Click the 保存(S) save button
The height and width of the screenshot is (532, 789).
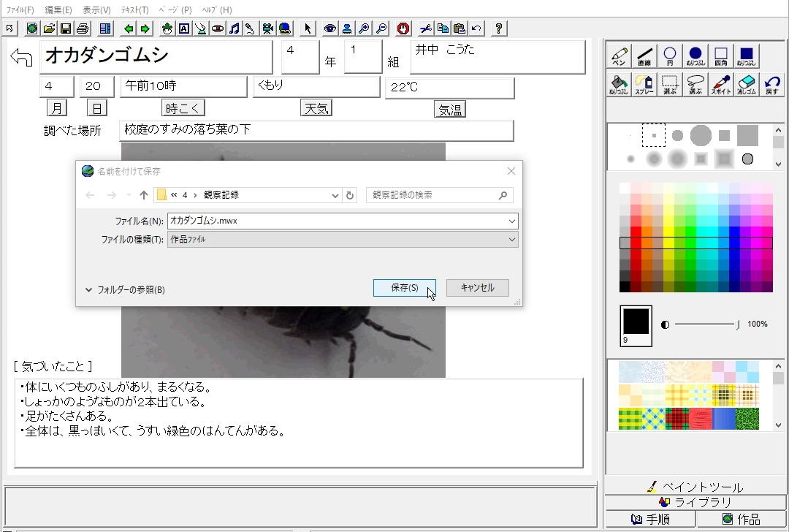point(404,288)
